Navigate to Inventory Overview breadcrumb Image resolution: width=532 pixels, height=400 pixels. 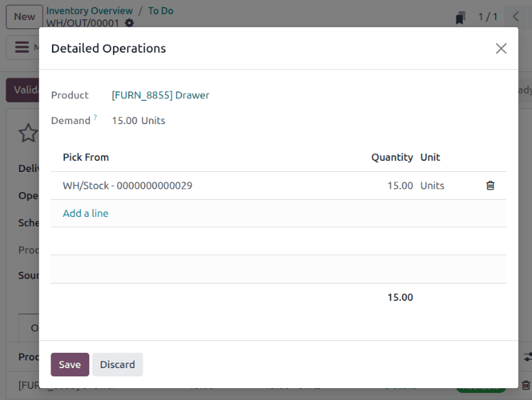89,11
